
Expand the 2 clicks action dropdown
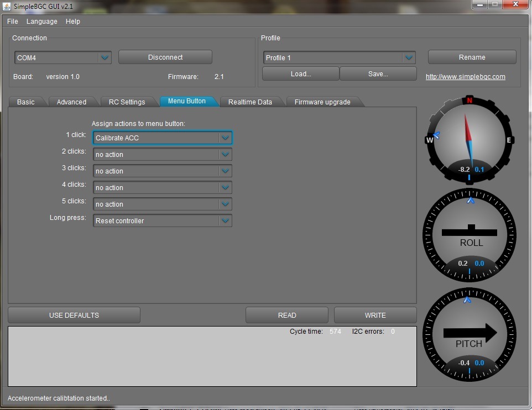coord(162,155)
